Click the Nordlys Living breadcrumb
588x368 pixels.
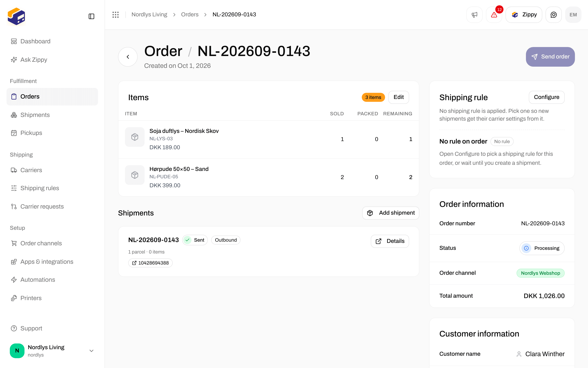click(149, 15)
